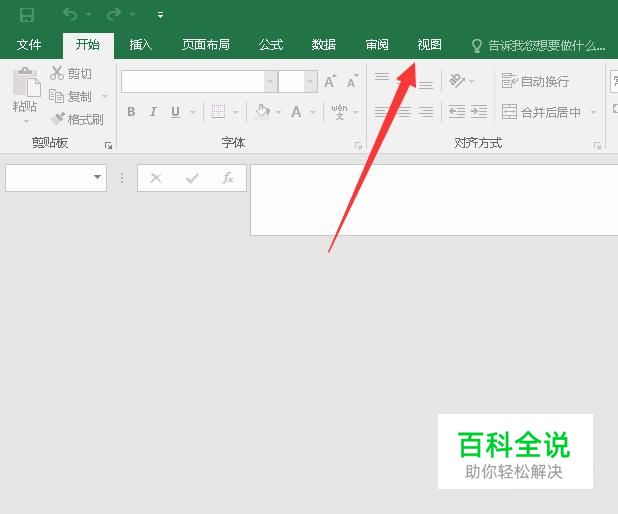Click the increase font size icon
Screen dimensions: 618x514
coord(330,81)
